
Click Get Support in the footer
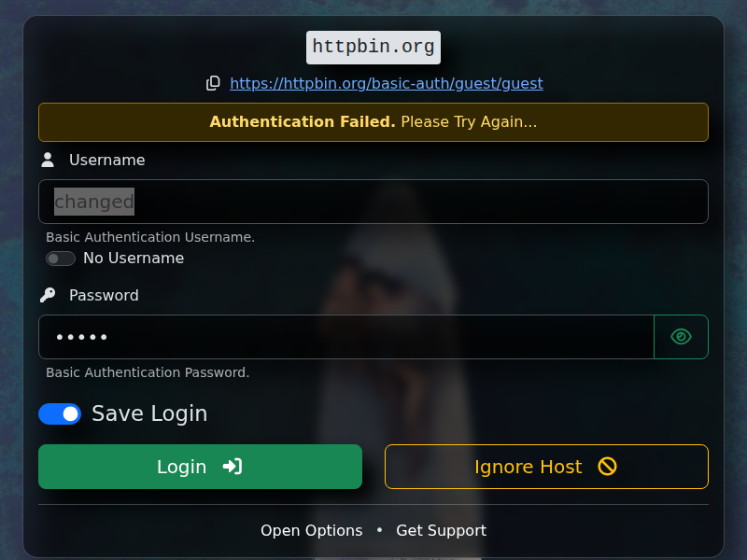point(441,530)
